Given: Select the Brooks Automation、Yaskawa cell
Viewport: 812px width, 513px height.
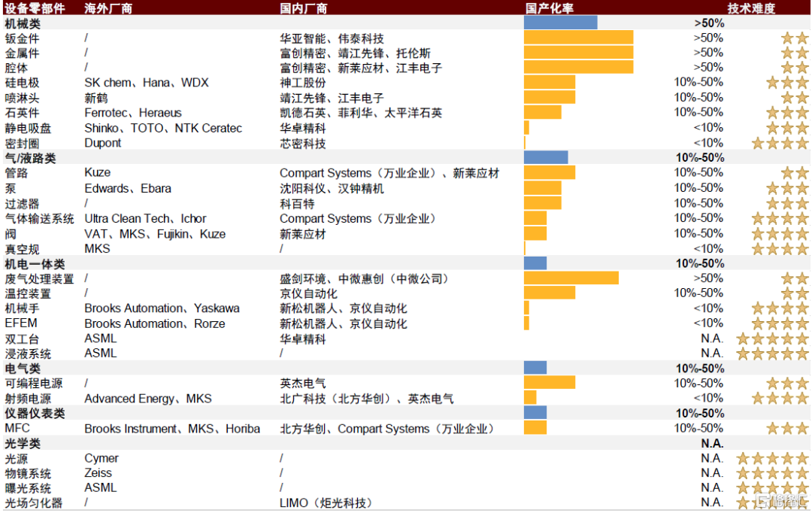Looking at the screenshot, I should coord(162,308).
